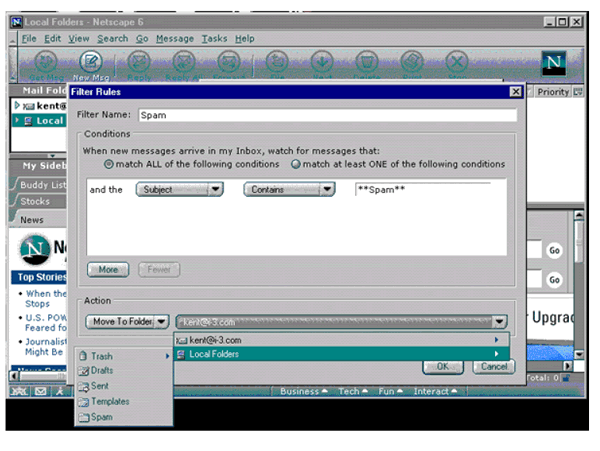Open the File menu
Image resolution: width=600 pixels, height=451 pixels.
[x=29, y=39]
